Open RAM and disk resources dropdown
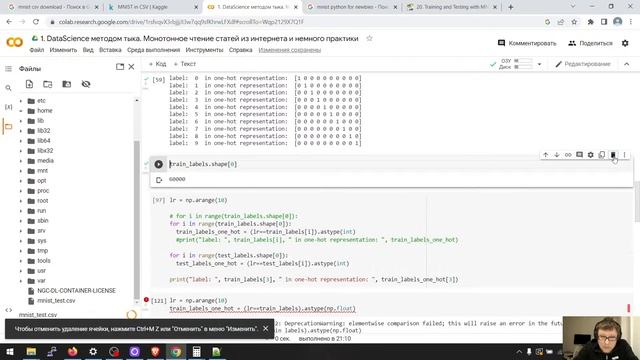The height and width of the screenshot is (360, 640). [539, 64]
